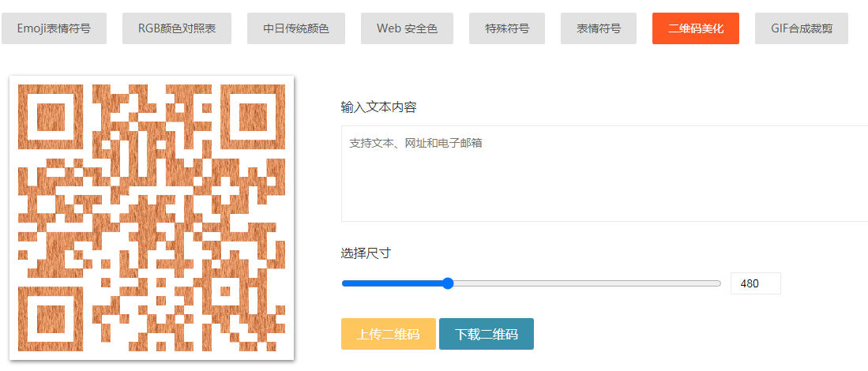
Task: Focus the size field showing 480
Action: click(x=755, y=283)
